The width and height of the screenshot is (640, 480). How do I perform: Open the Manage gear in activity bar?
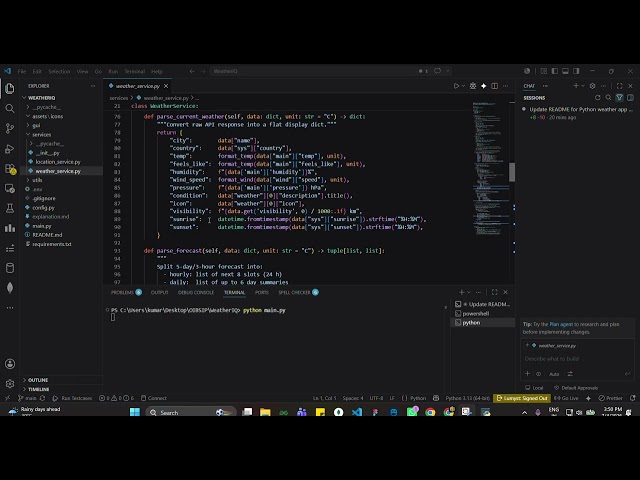10,384
